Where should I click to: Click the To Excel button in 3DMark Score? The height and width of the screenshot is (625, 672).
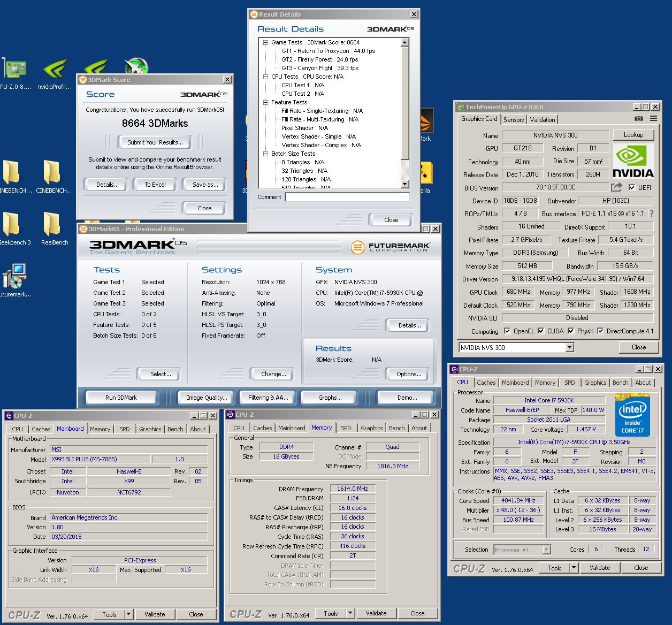pos(155,185)
